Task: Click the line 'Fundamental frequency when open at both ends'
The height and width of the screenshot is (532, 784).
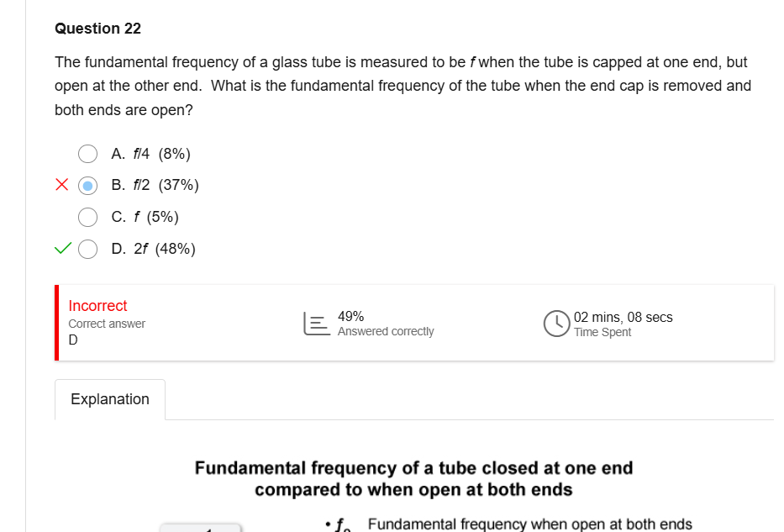Action: (x=529, y=524)
